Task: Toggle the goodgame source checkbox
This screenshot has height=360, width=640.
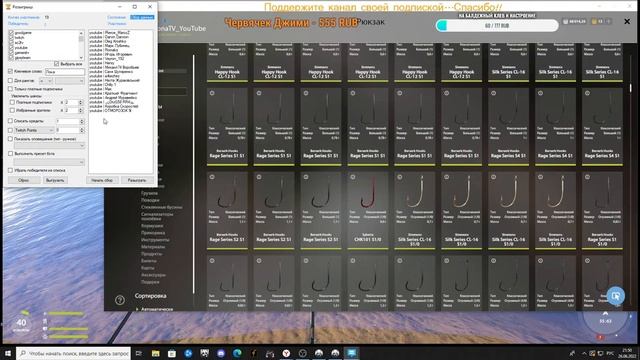Action: [11, 33]
